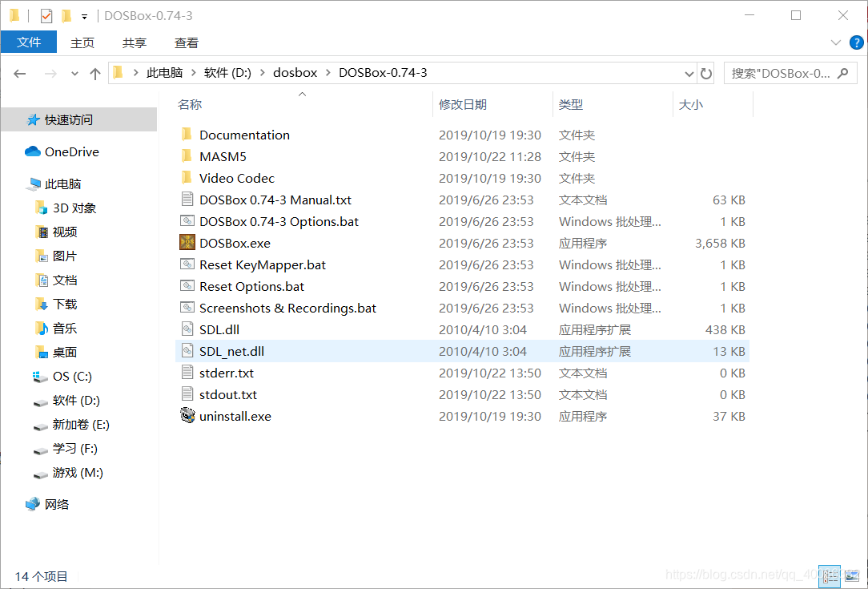
Task: Click the MASM5 folder icon
Action: pyautogui.click(x=187, y=156)
